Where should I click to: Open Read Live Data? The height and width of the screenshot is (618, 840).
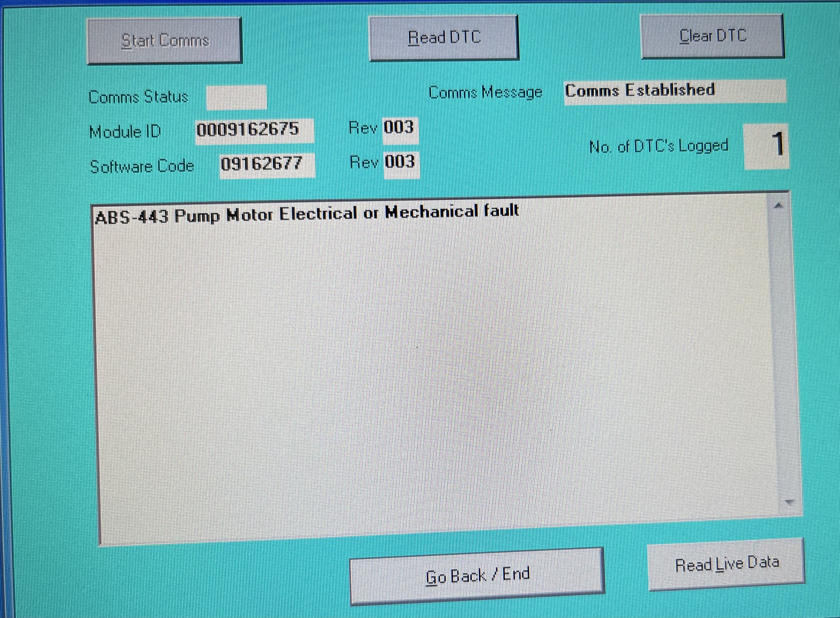point(726,565)
